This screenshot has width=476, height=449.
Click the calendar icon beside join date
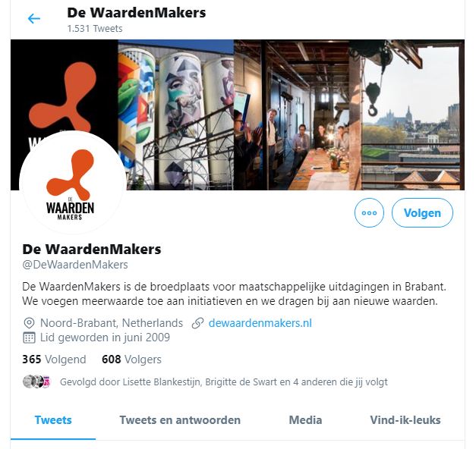coord(29,338)
